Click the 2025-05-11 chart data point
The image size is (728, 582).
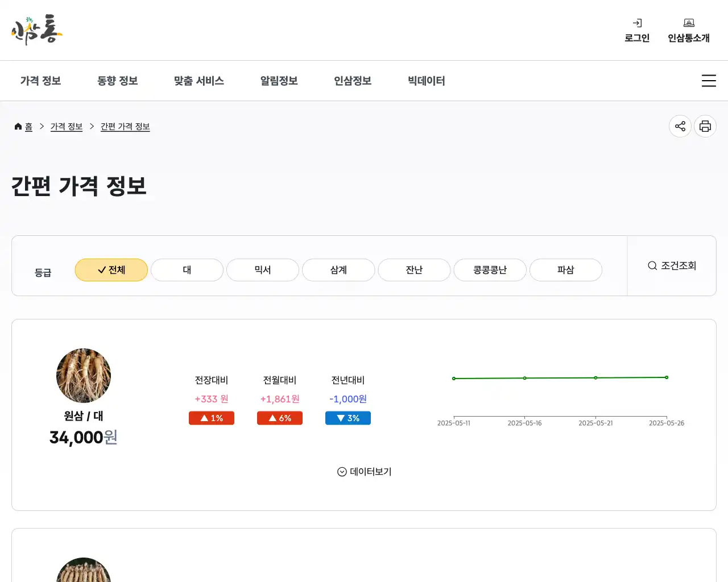(454, 379)
